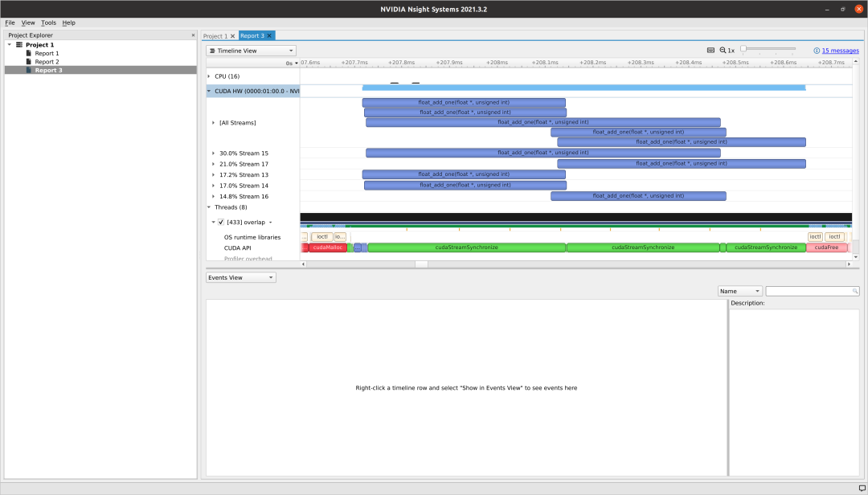Expand the [All Streams] row

point(213,123)
